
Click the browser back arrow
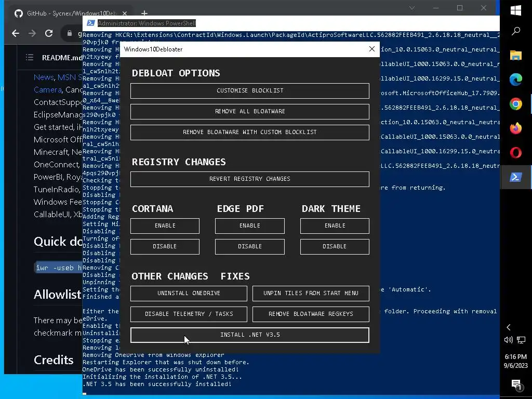click(16, 33)
